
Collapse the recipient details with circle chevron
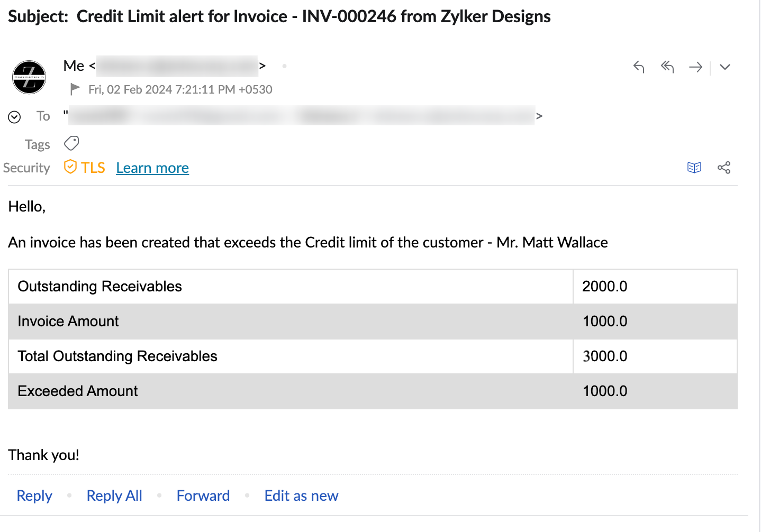pyautogui.click(x=14, y=116)
